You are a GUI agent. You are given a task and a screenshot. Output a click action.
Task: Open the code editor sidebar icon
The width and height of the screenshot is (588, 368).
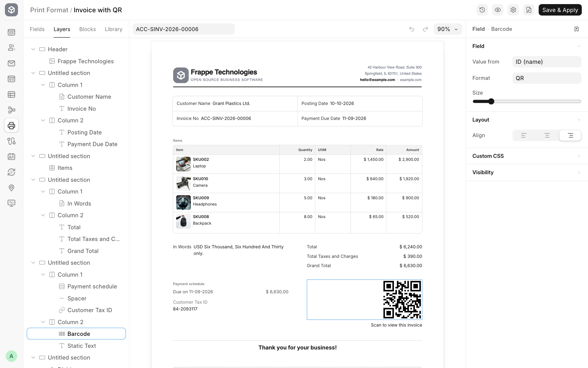(11, 32)
